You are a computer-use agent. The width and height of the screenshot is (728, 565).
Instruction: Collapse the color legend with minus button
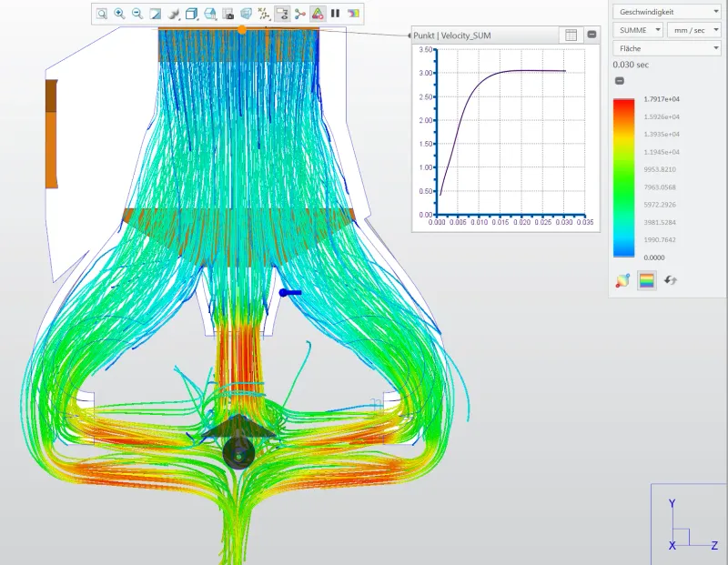[620, 81]
